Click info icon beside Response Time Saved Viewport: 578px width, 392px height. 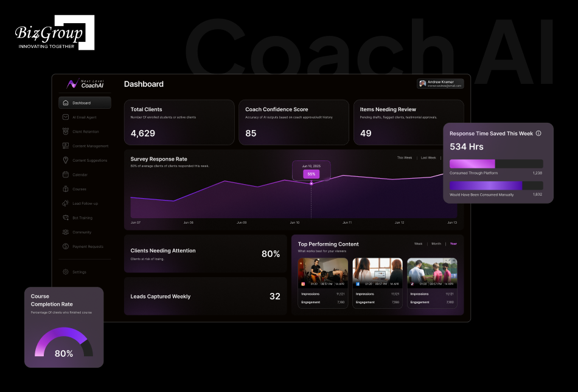point(538,133)
